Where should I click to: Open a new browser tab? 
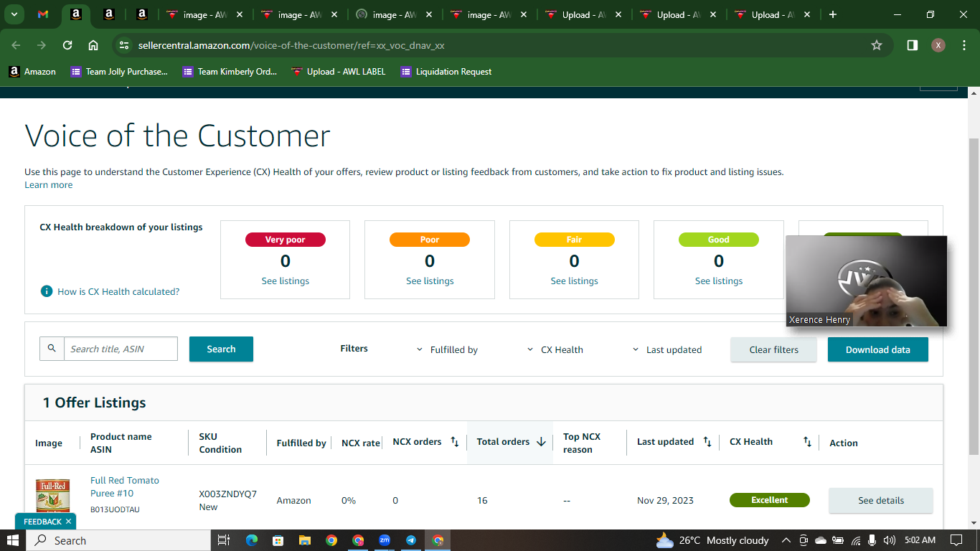point(833,14)
